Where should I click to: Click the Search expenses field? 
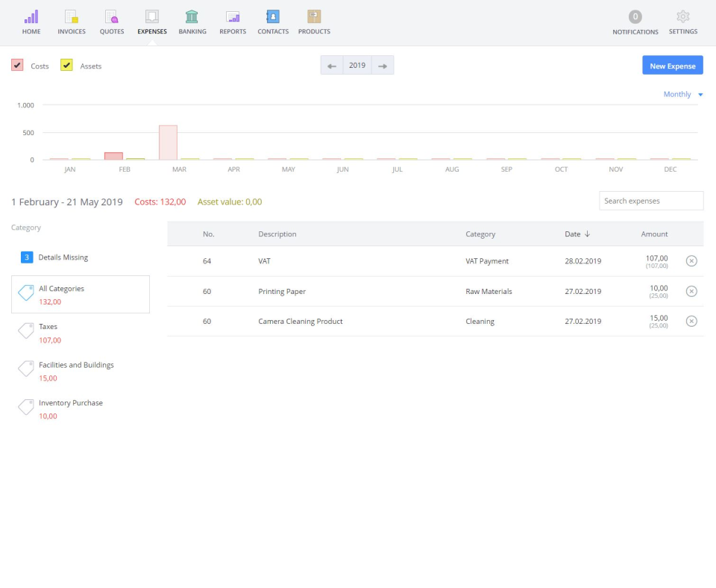[650, 201]
